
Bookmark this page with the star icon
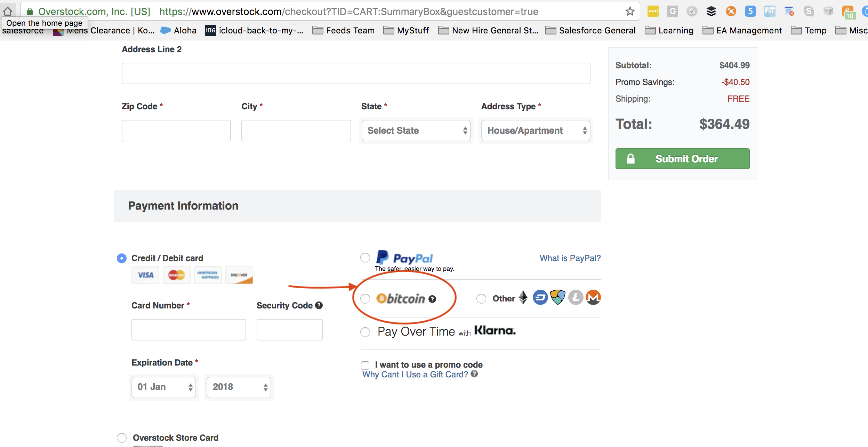(x=630, y=11)
